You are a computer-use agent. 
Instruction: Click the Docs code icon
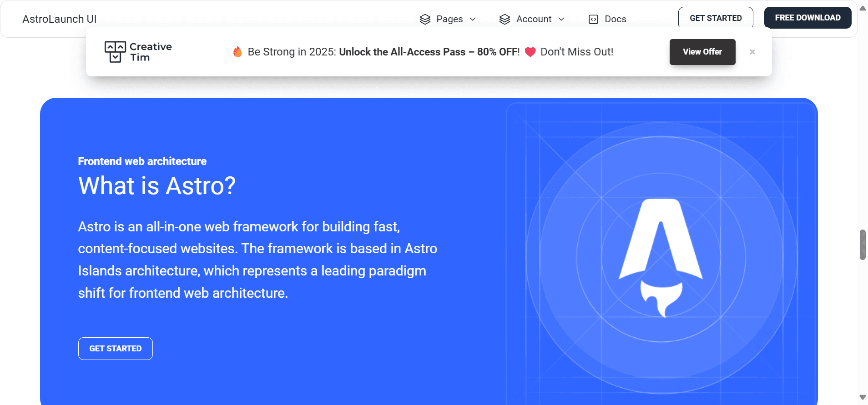593,19
